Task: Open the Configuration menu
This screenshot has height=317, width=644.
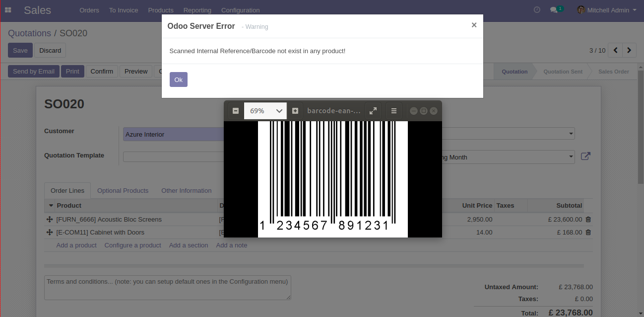Action: 240,10
